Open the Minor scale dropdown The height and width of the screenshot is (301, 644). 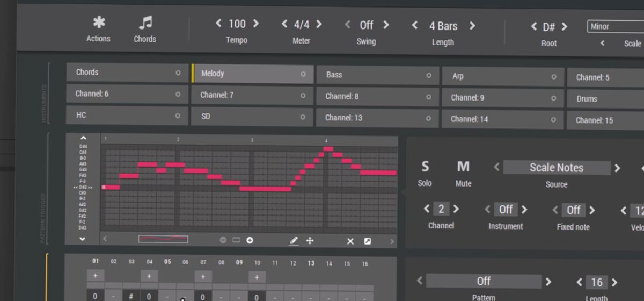click(615, 26)
